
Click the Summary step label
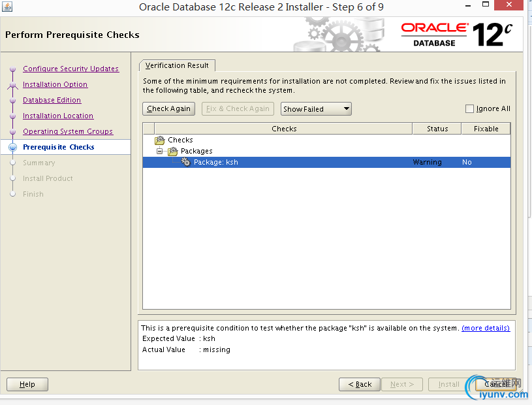[39, 163]
